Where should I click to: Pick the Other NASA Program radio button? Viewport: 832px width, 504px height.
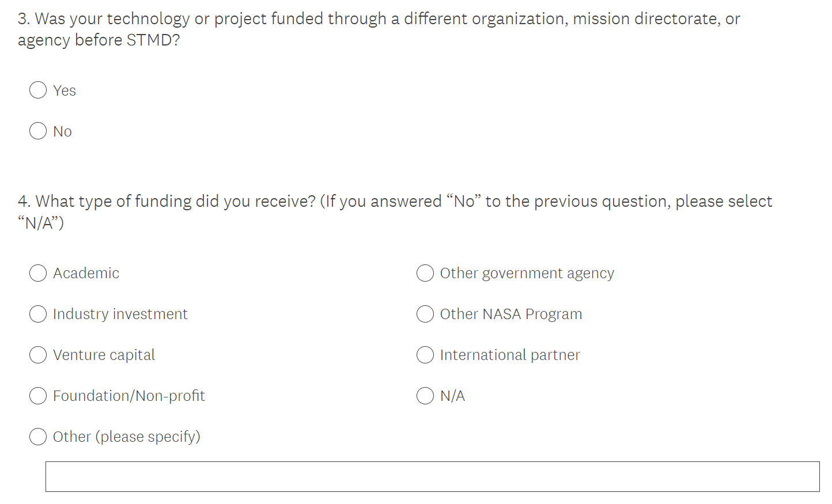(425, 314)
